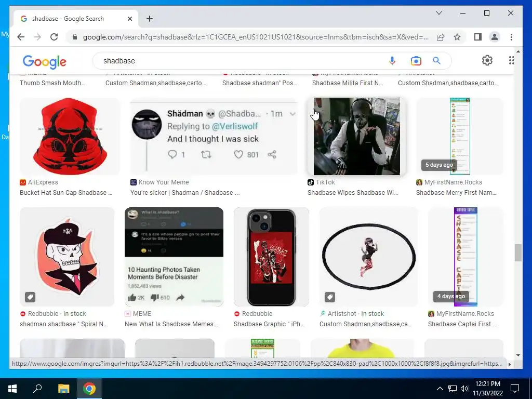Viewport: 532px width, 399px height.
Task: Open the Windows Start menu
Action: tap(12, 389)
